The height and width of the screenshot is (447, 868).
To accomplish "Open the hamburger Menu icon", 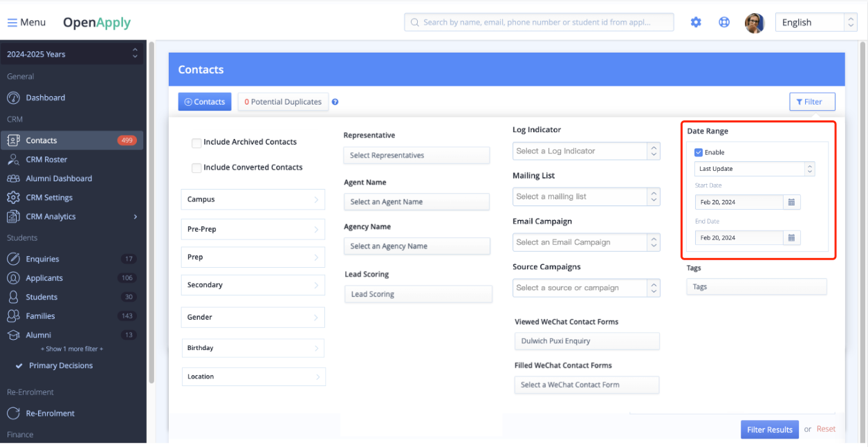I will pyautogui.click(x=12, y=22).
